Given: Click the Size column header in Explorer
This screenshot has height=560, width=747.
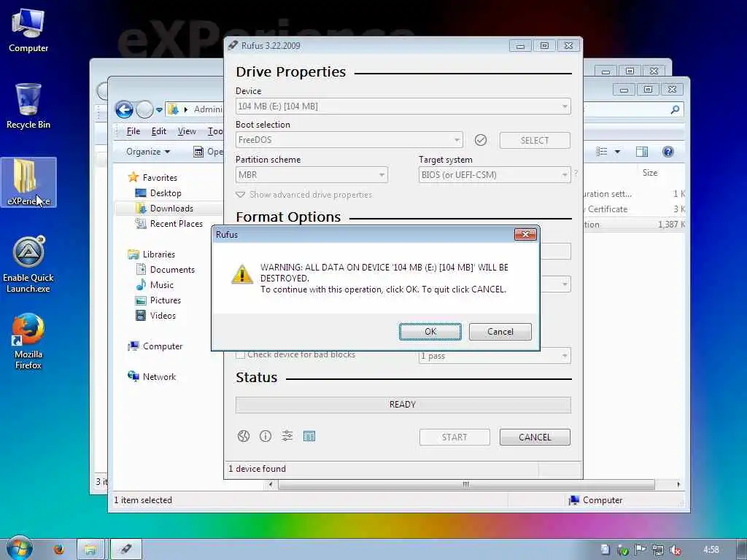Looking at the screenshot, I should [x=650, y=172].
